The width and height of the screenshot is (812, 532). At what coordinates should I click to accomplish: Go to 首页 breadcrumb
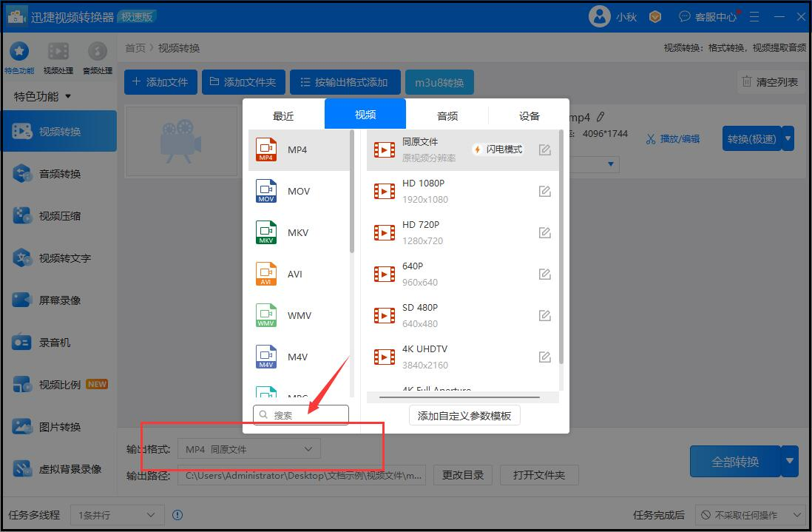click(x=135, y=48)
